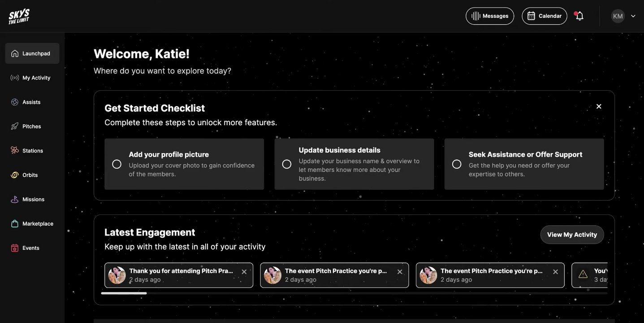Click View My Activity button

(x=572, y=235)
